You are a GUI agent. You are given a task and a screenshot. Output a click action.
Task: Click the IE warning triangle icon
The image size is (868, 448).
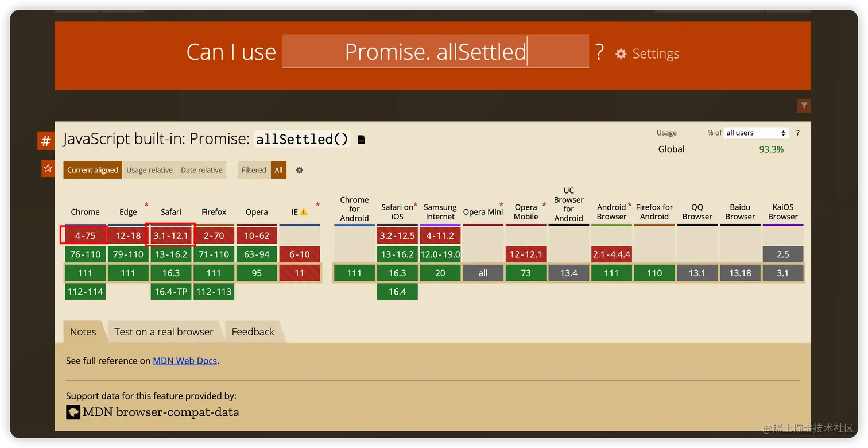click(x=304, y=212)
